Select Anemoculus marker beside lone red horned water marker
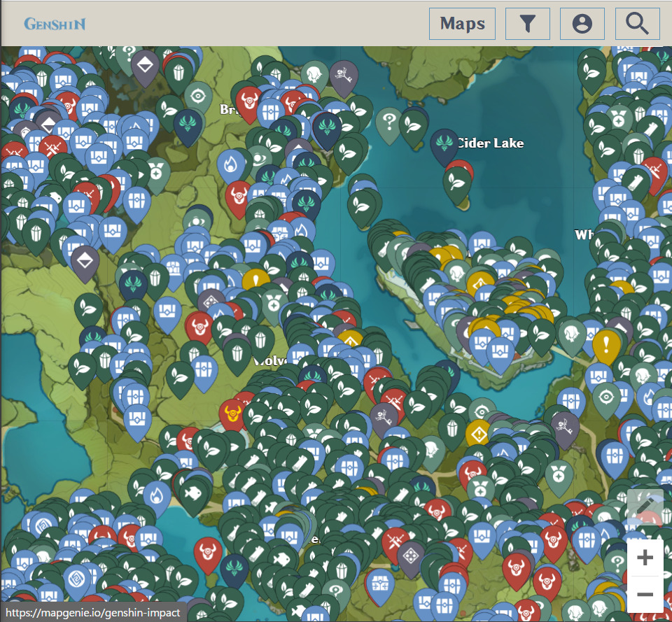 point(234,570)
